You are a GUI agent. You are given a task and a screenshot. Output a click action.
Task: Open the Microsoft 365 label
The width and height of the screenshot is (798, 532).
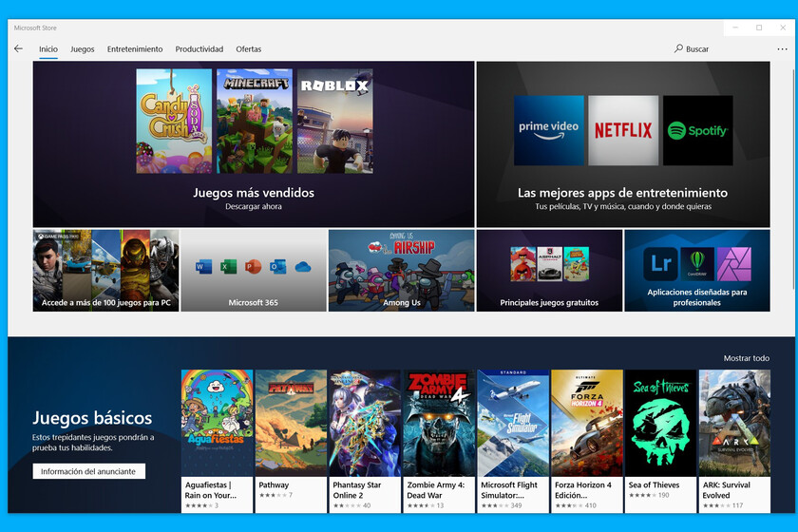[x=253, y=302]
